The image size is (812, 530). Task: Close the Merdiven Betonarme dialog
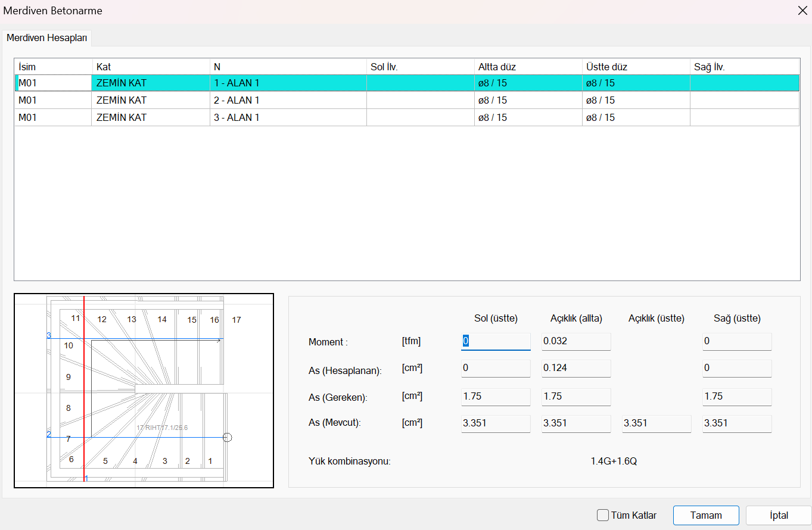tap(802, 10)
